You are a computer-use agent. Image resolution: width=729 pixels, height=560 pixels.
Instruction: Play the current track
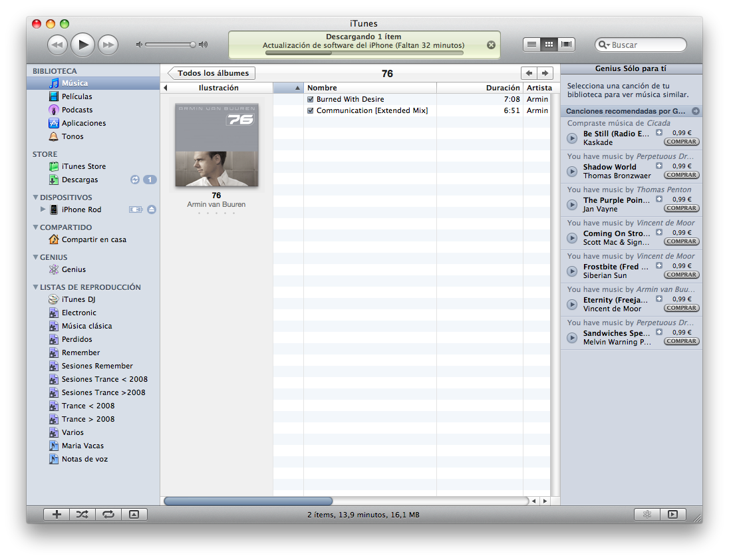(82, 45)
